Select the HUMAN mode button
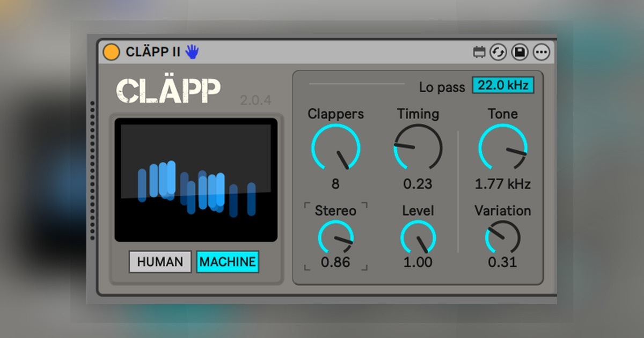 160,262
